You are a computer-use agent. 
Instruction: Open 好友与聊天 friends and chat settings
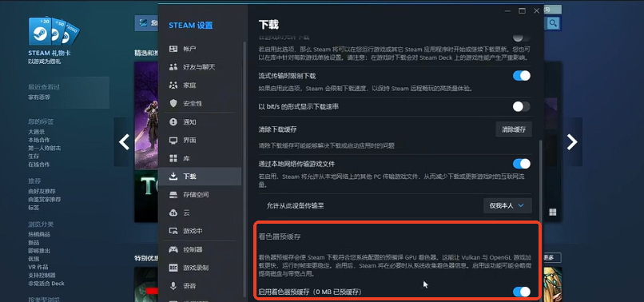coord(199,67)
